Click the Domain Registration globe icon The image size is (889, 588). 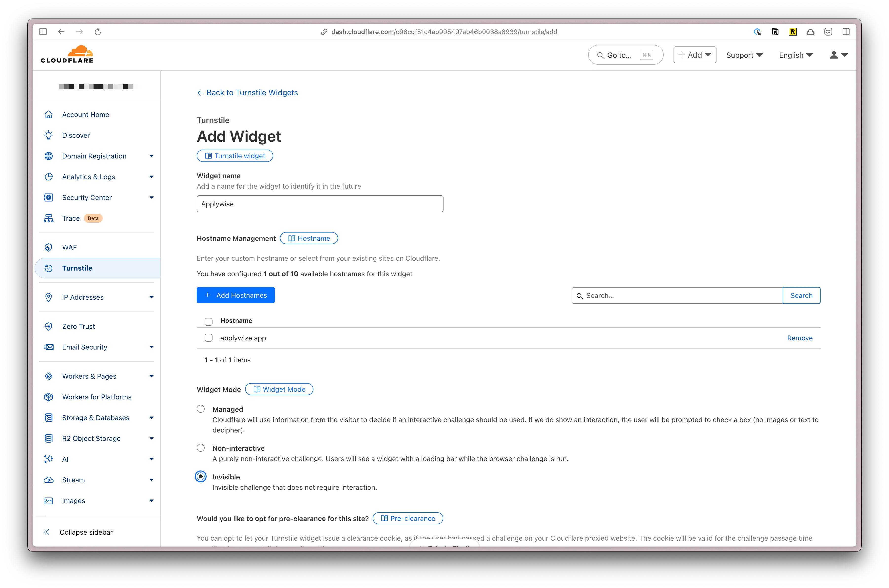[49, 156]
